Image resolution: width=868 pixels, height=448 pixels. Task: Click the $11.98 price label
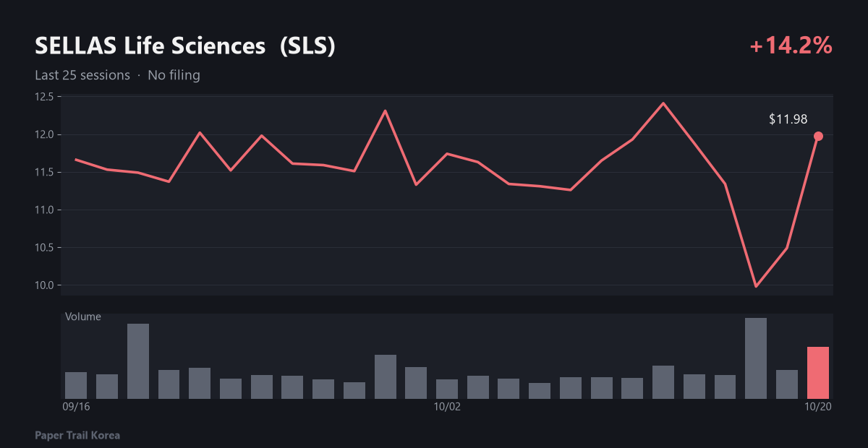pos(788,120)
